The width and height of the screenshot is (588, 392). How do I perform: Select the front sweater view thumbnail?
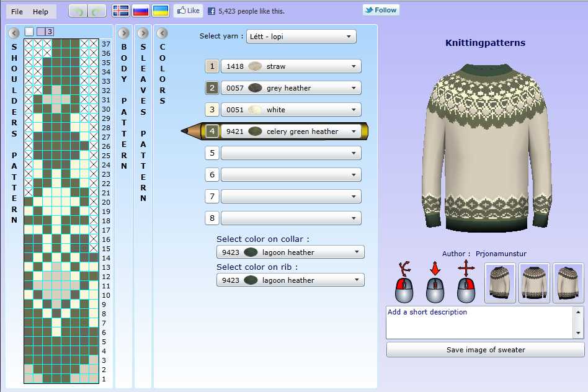(535, 283)
